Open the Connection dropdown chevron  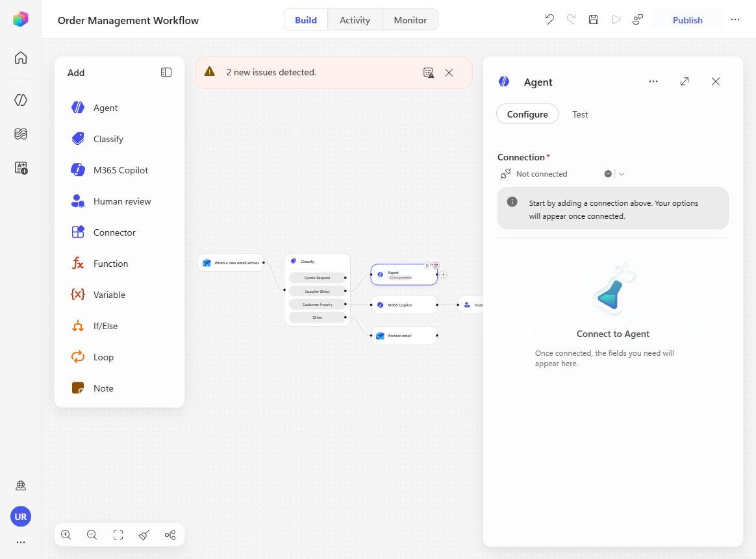point(622,174)
